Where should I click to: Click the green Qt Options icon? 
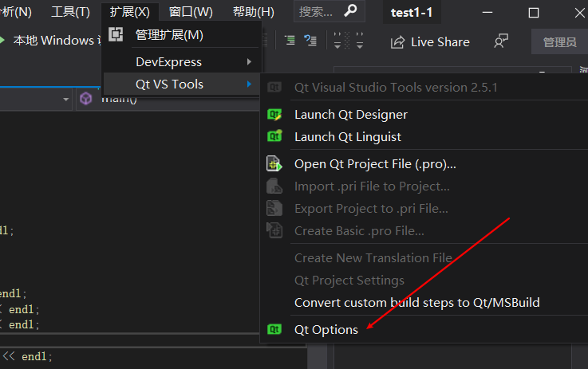274,329
